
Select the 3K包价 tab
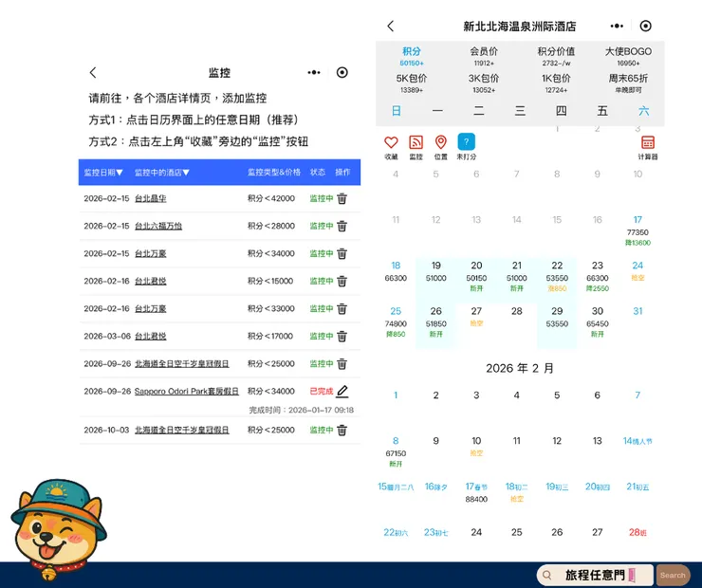(x=484, y=83)
